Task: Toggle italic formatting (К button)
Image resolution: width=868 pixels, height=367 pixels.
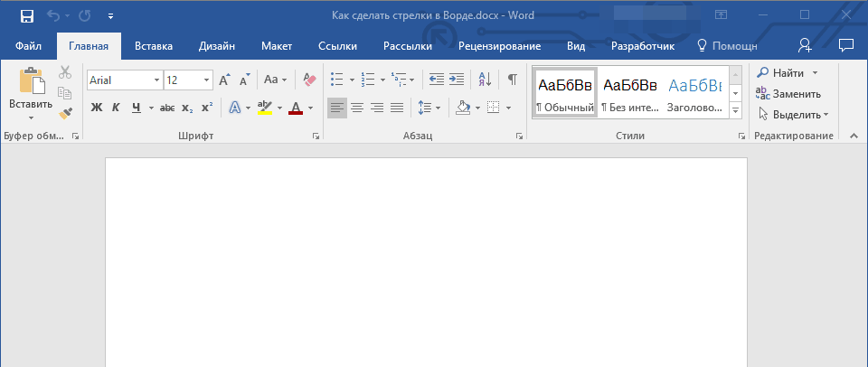Action: 116,108
